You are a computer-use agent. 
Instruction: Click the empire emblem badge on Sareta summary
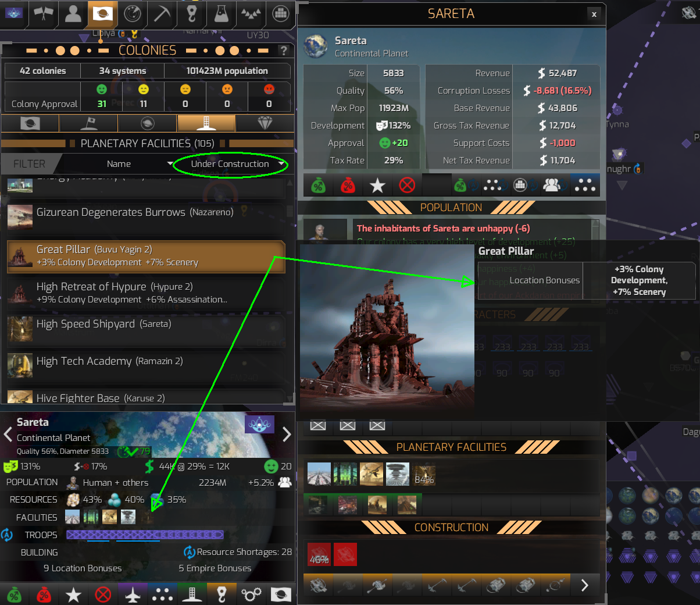click(260, 425)
